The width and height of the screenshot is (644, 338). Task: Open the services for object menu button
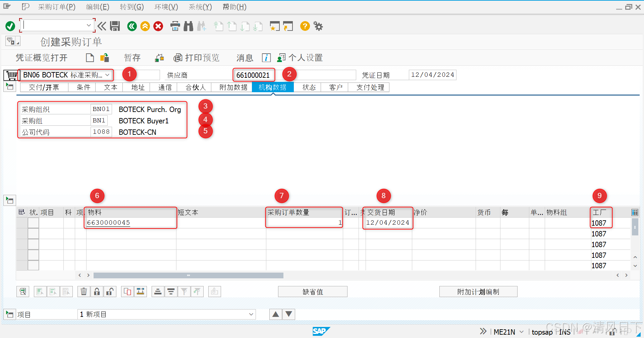pos(13,41)
